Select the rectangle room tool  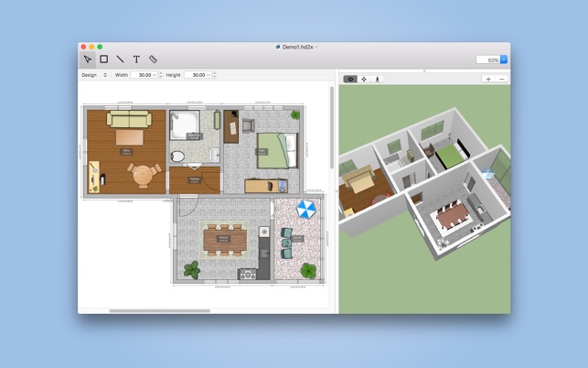click(x=104, y=59)
